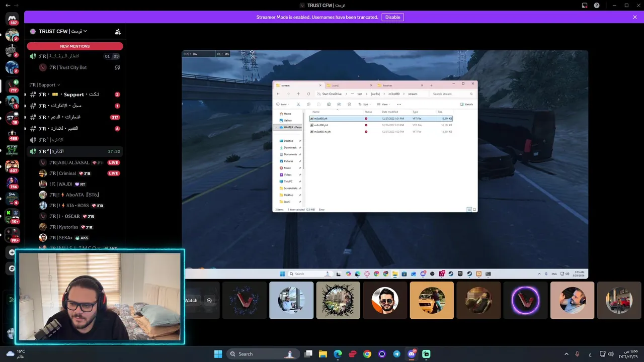Click the Watch stream button
Screen dimensions: 644x362
click(191, 301)
